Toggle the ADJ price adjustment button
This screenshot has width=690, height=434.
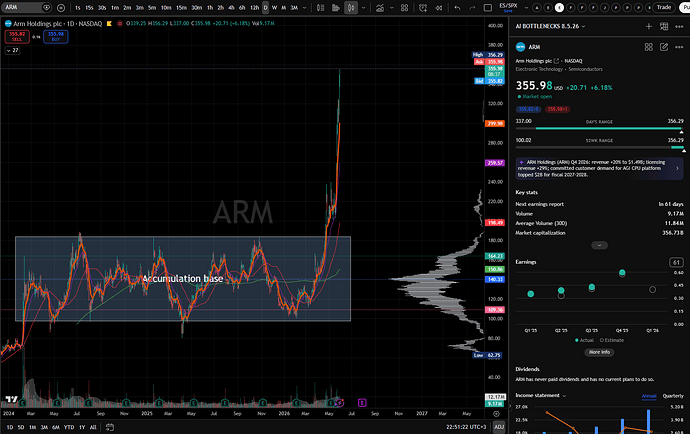tap(499, 427)
